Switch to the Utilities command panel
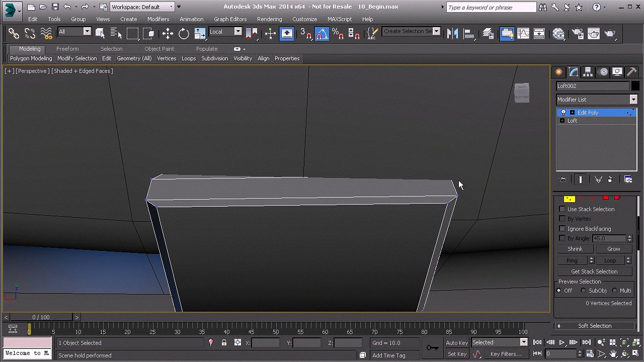 tap(632, 72)
